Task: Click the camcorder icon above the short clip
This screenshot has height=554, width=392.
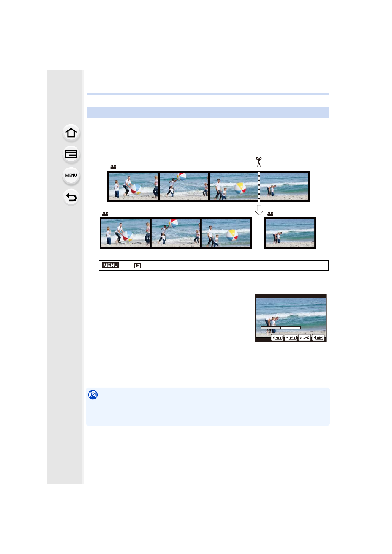Action: click(x=270, y=214)
